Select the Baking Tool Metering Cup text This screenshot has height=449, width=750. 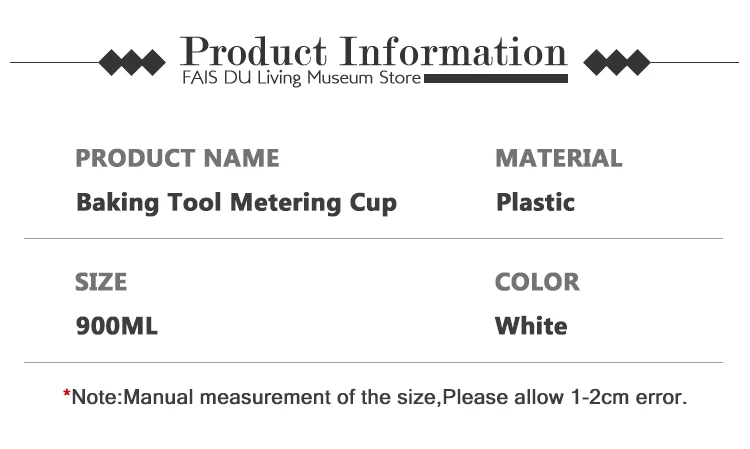point(236,202)
